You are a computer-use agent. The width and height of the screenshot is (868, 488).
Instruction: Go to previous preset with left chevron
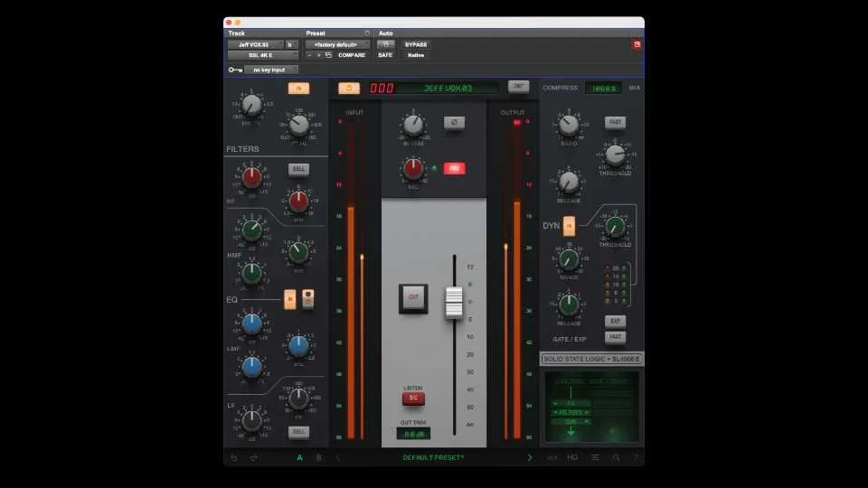point(338,457)
